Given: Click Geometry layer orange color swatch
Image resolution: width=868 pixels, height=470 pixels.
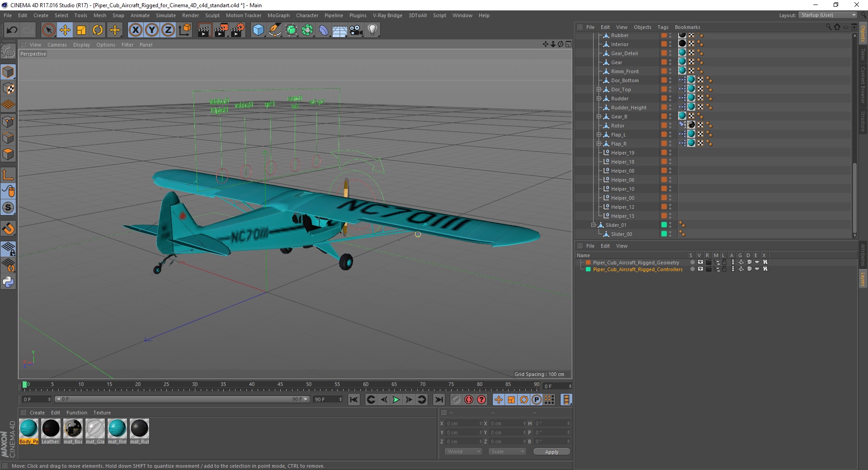Looking at the screenshot, I should (588, 262).
